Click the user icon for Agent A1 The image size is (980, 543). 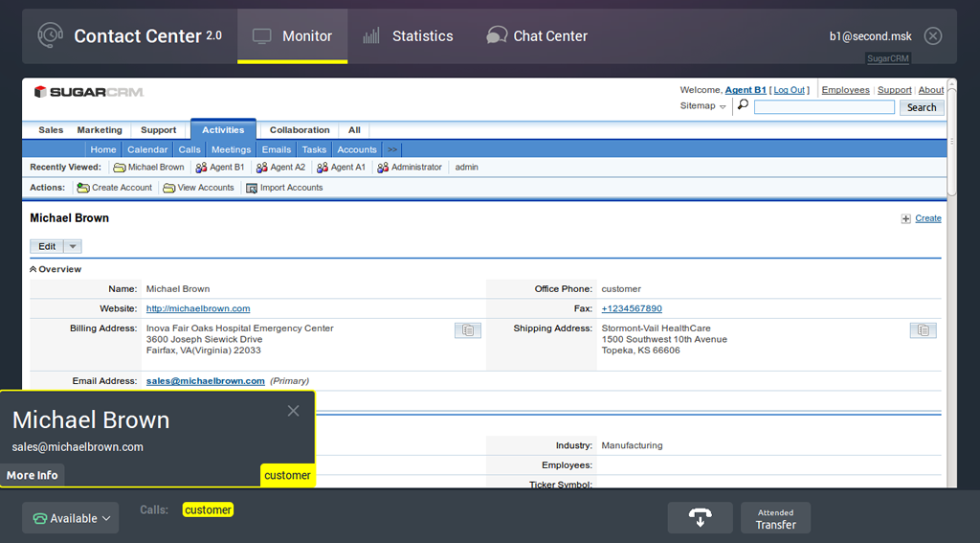coord(323,168)
